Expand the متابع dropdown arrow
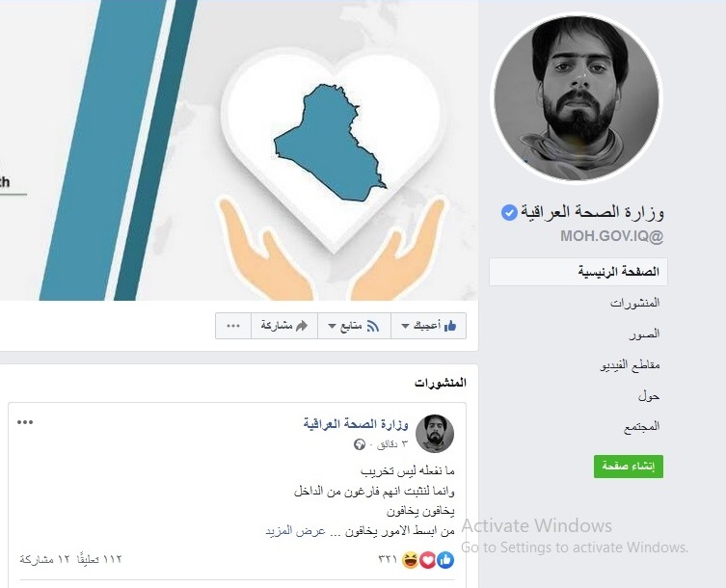726x588 pixels. [x=332, y=327]
